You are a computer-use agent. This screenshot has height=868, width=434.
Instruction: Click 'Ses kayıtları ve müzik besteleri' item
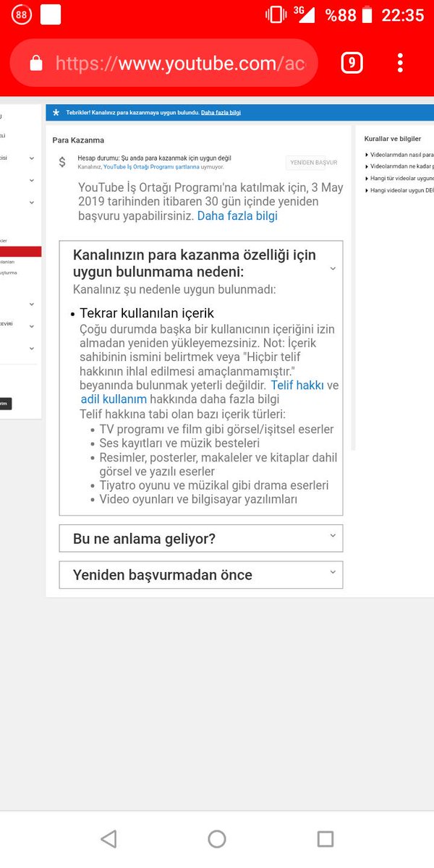[179, 443]
